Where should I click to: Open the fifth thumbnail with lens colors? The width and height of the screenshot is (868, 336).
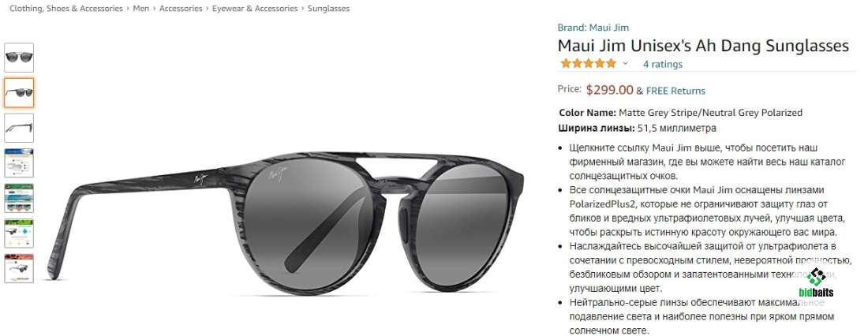pos(19,198)
